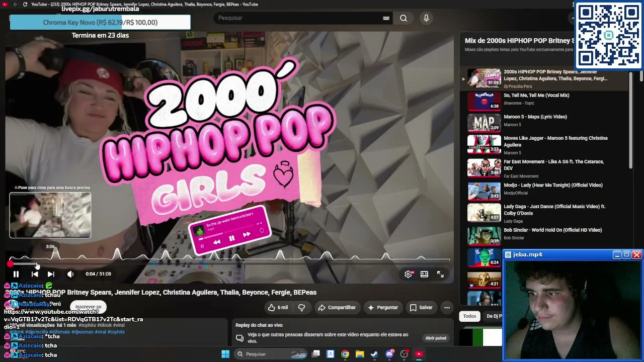Click the Compartilhar button
Image resolution: width=644 pixels, height=362 pixels.
pyautogui.click(x=337, y=308)
